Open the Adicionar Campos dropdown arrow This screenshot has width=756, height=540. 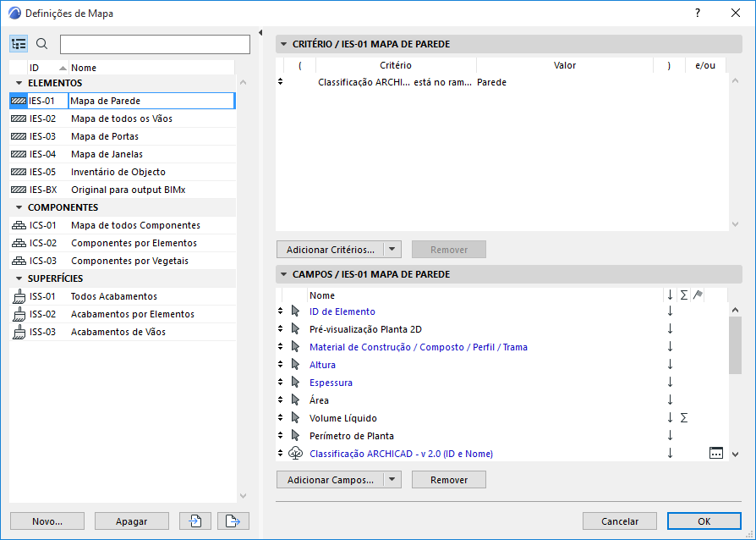[x=392, y=480]
